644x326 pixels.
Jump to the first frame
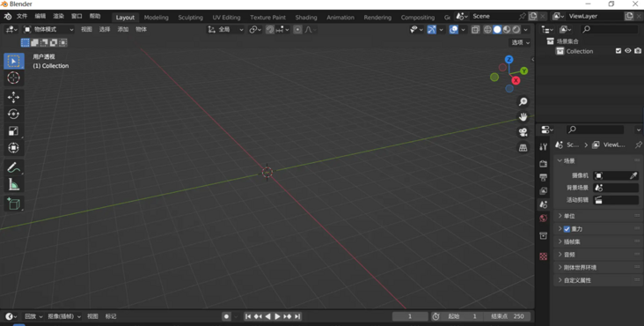pos(248,316)
